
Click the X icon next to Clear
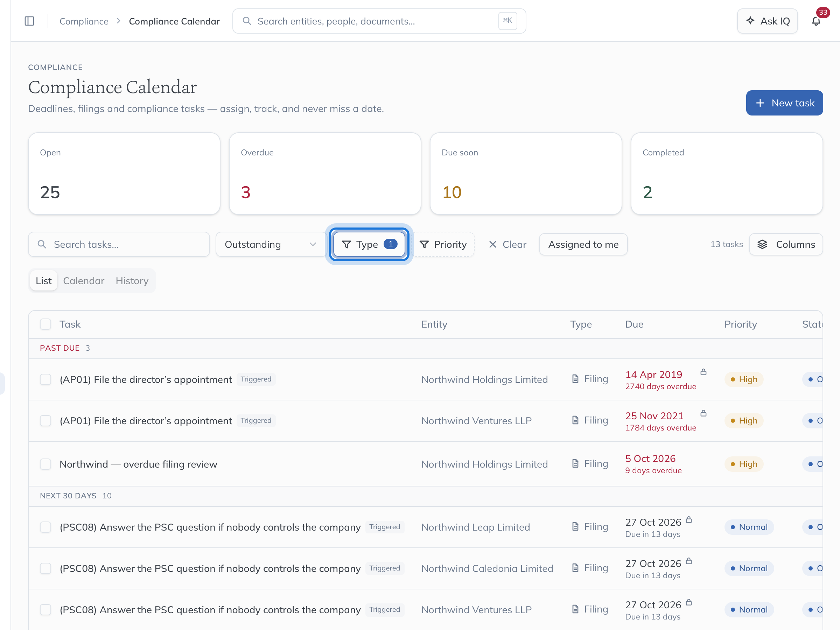pyautogui.click(x=492, y=244)
